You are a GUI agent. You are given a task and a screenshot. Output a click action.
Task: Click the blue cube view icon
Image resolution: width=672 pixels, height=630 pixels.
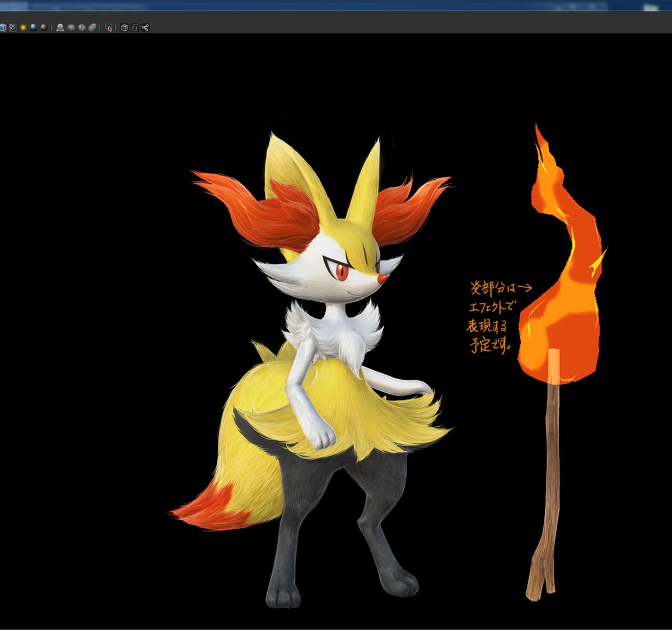(3, 27)
